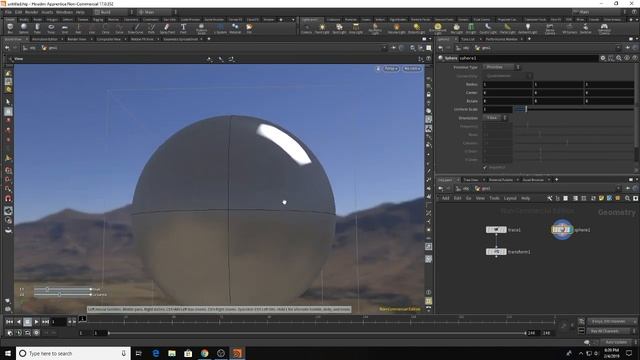
Task: Select the L-System shelf tool
Action: 220,28
